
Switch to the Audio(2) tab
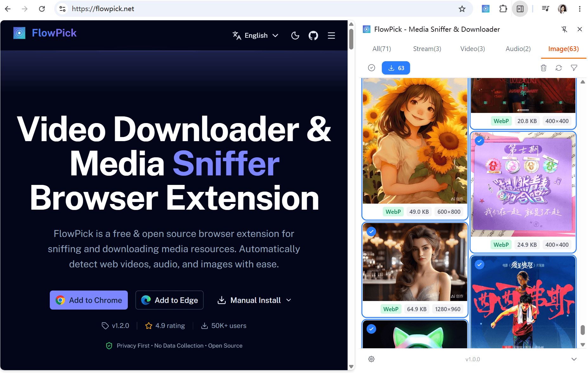(518, 49)
